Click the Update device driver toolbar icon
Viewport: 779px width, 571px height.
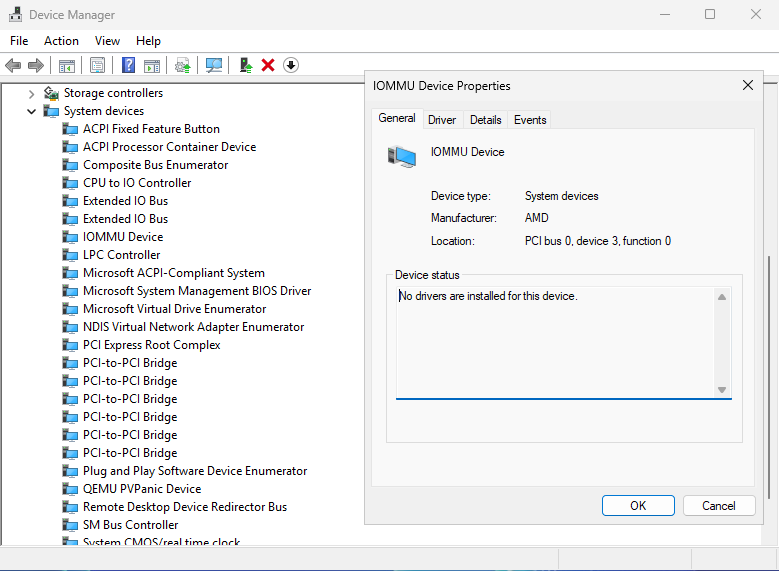pyautogui.click(x=246, y=65)
